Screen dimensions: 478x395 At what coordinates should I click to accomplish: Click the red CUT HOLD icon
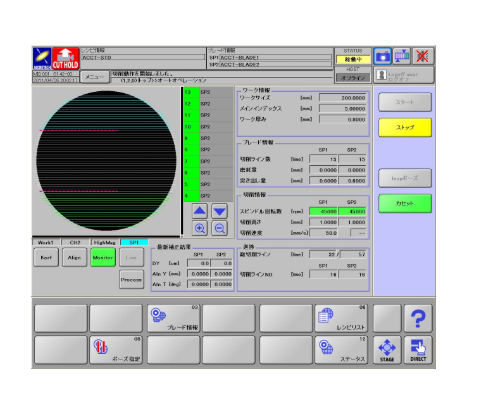[65, 58]
